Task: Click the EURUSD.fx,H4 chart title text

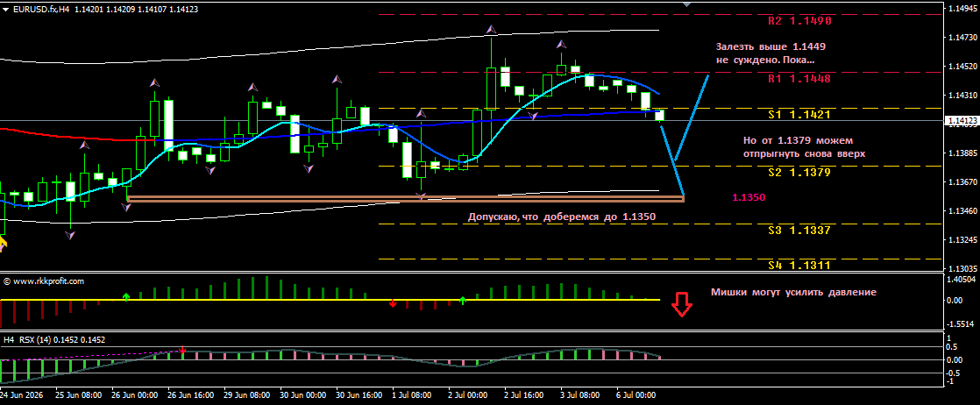Action: pos(40,10)
